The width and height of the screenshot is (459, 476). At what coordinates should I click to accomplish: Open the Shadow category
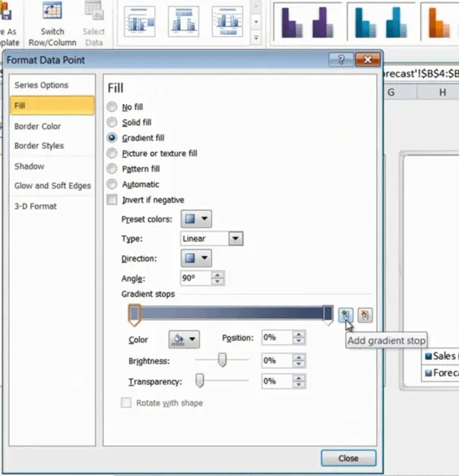(x=52, y=166)
